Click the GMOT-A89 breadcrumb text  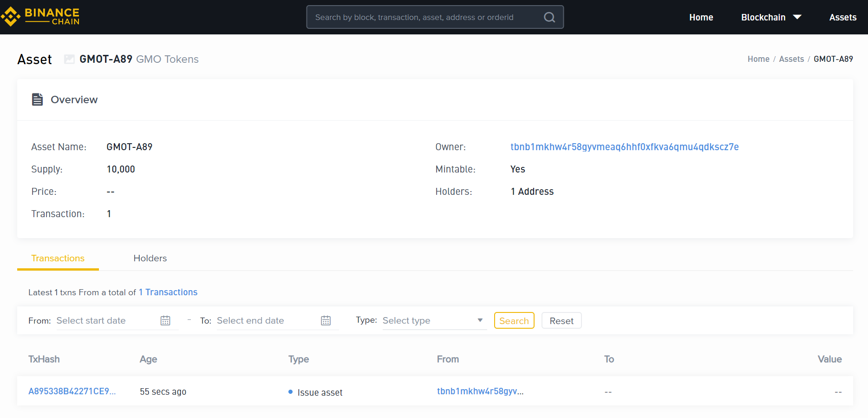pos(833,59)
